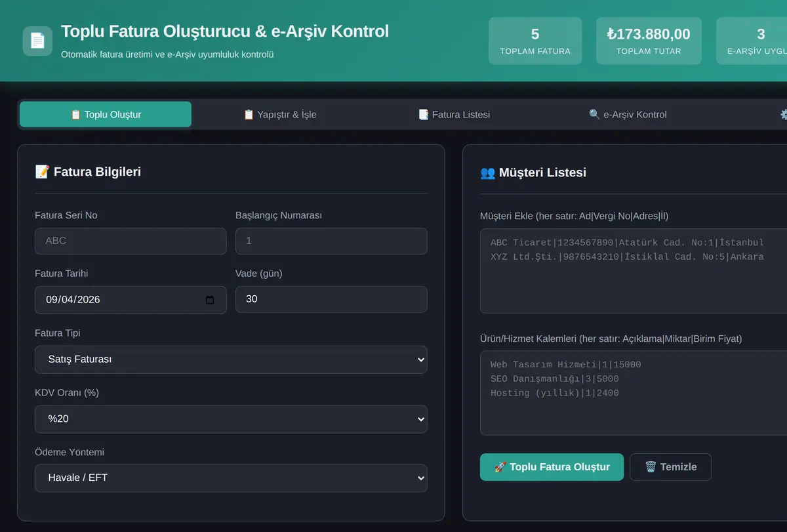This screenshot has height=532, width=787.
Task: Click the Otomatik fatura üretimi subtitle text
Action: pos(167,54)
